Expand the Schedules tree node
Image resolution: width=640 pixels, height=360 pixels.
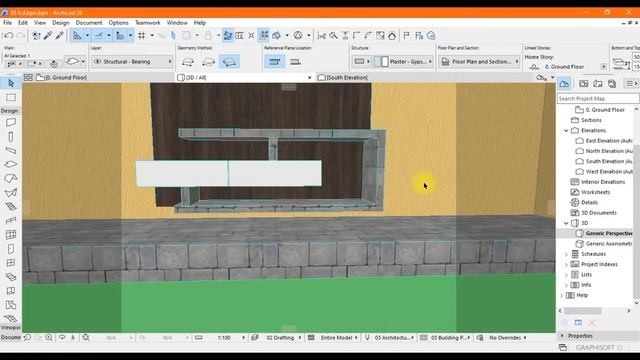tap(566, 254)
